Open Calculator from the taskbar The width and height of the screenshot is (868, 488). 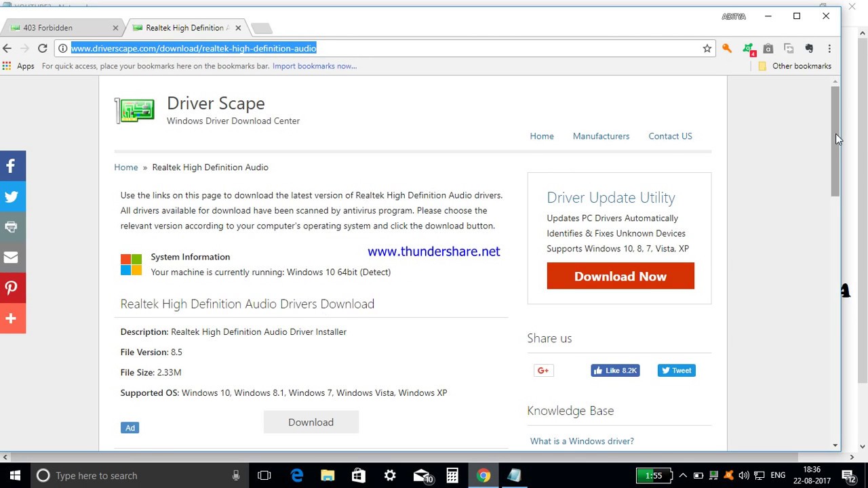pos(452,475)
